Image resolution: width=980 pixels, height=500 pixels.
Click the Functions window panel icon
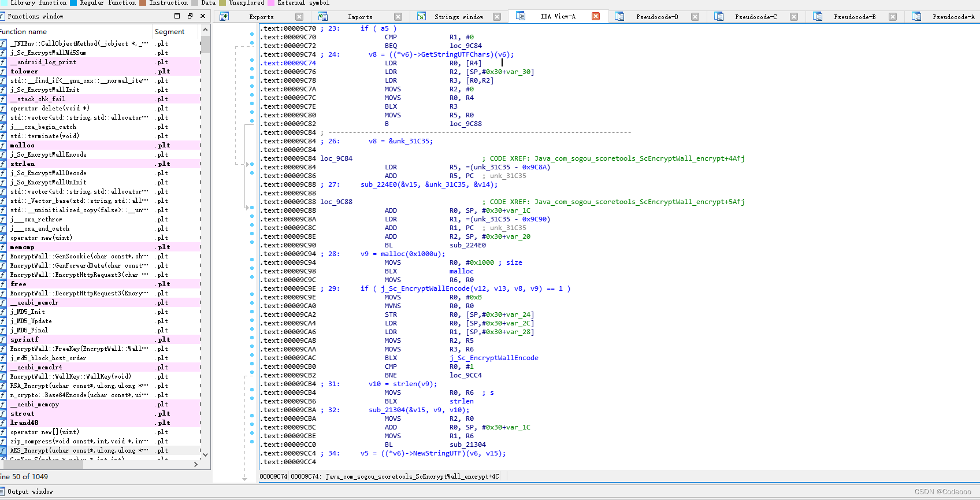[x=3, y=16]
